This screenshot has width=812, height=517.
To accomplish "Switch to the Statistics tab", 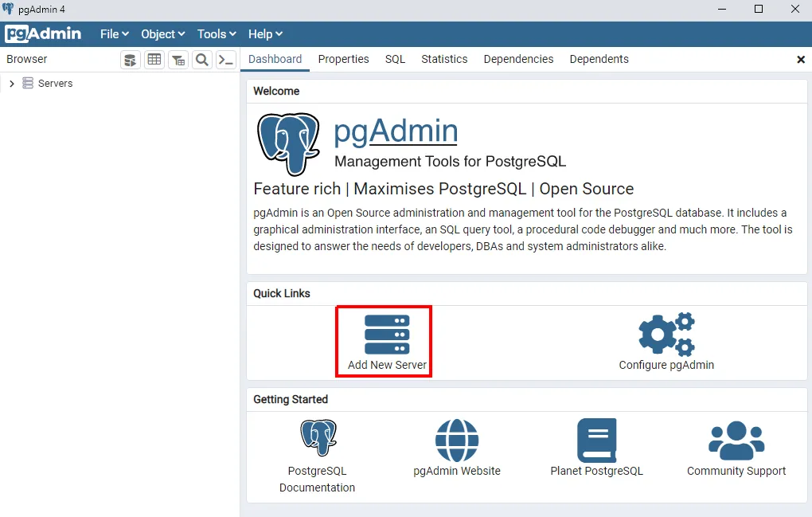I will coord(444,59).
